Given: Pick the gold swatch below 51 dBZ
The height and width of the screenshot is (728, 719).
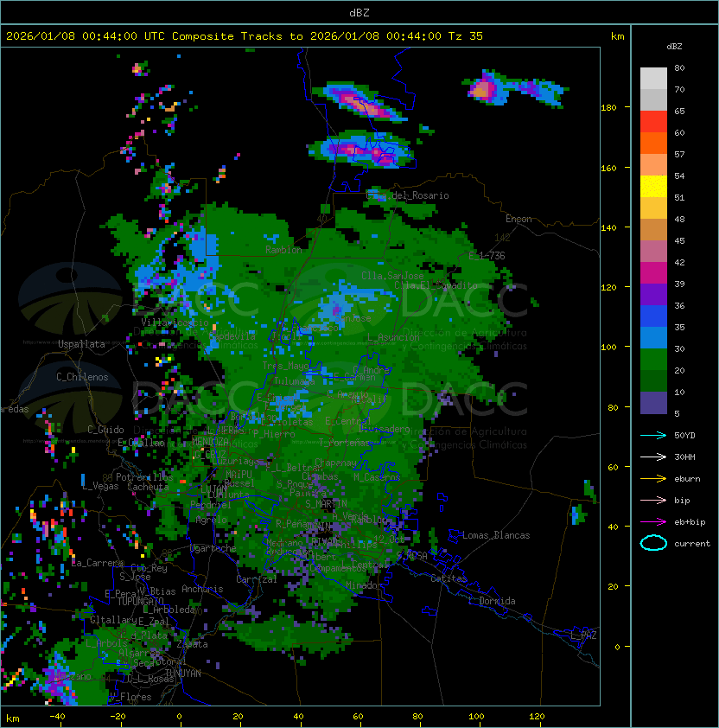Looking at the screenshot, I should pos(653,208).
